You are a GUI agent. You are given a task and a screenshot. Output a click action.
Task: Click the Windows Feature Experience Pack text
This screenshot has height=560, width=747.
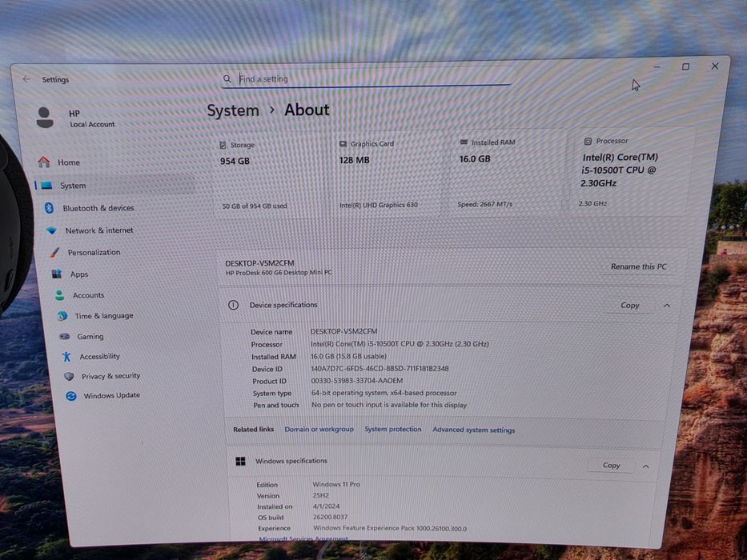pos(390,528)
